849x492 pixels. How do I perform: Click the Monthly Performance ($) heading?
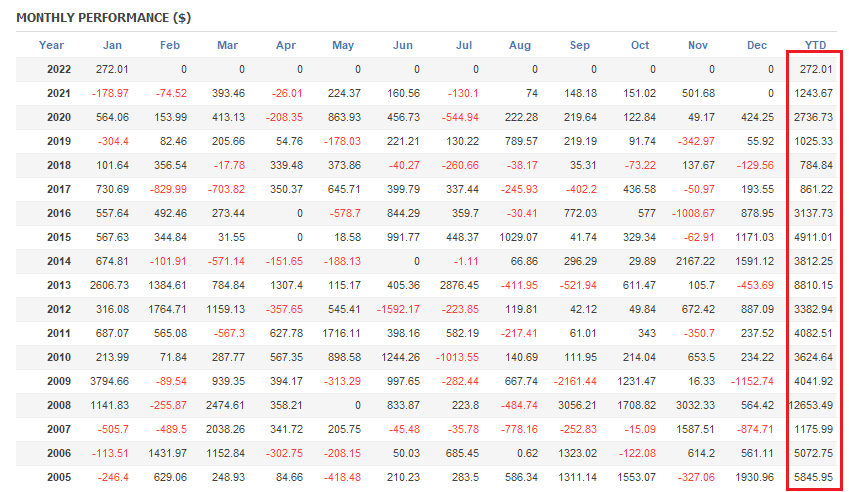(x=104, y=18)
